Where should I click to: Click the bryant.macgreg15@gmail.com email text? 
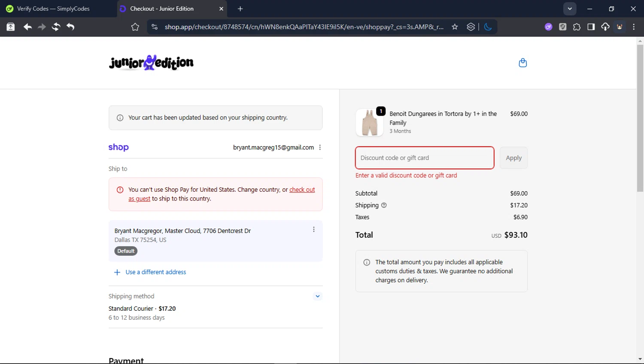[x=273, y=147]
